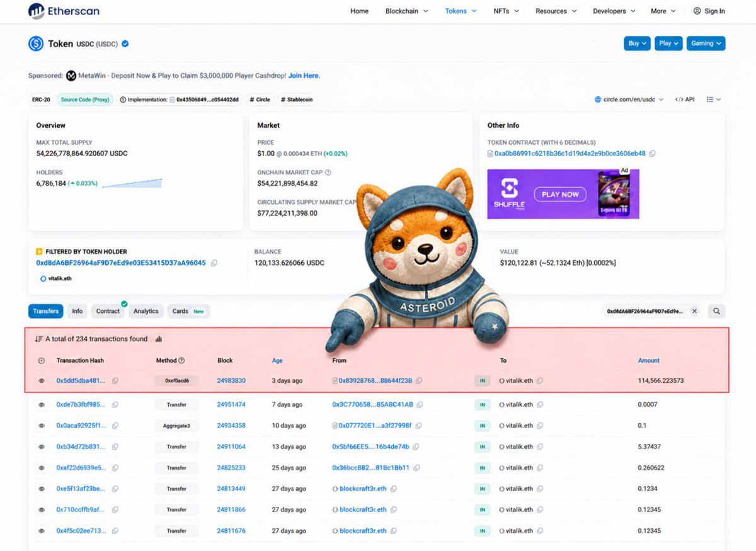
Task: Copy the filtered token holder address
Action: (214, 263)
